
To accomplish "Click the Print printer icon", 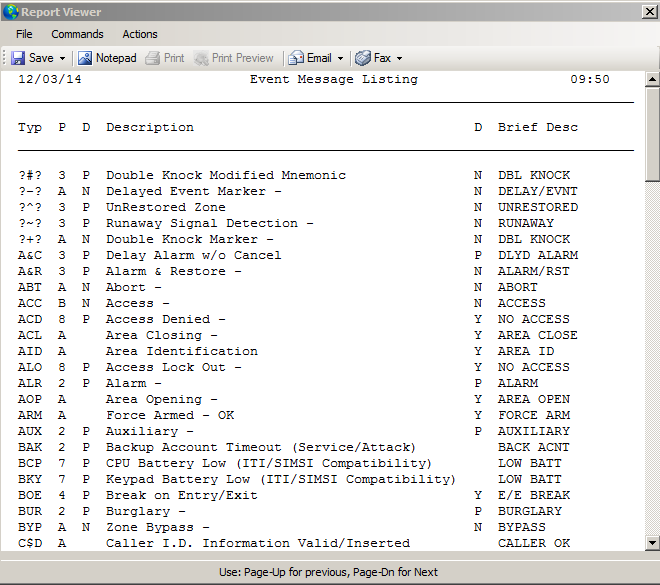I will tap(152, 58).
